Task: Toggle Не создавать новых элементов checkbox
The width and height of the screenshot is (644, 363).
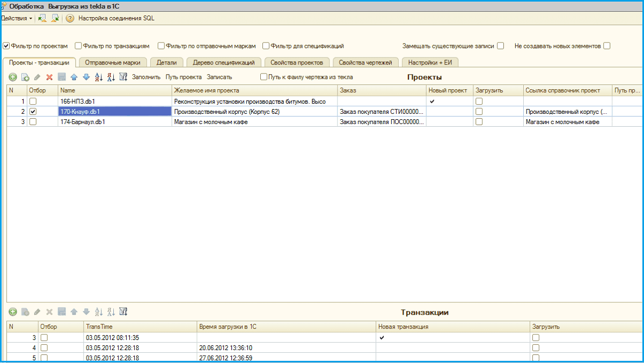Action: (607, 46)
